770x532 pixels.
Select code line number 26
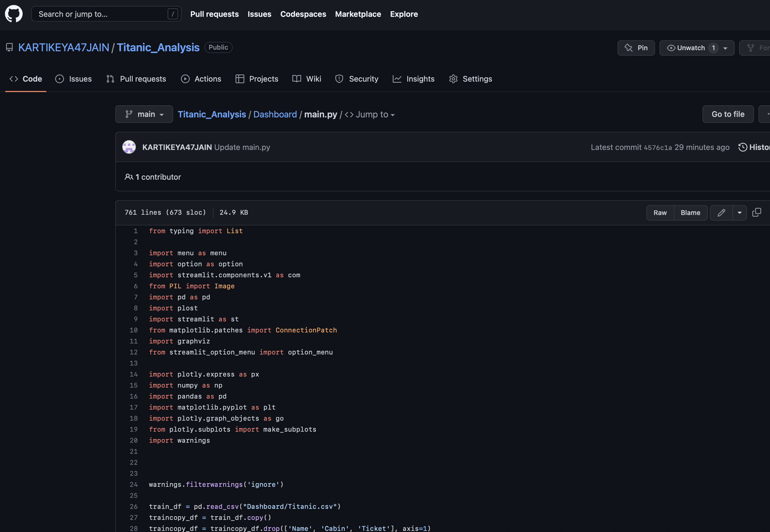pos(134,507)
